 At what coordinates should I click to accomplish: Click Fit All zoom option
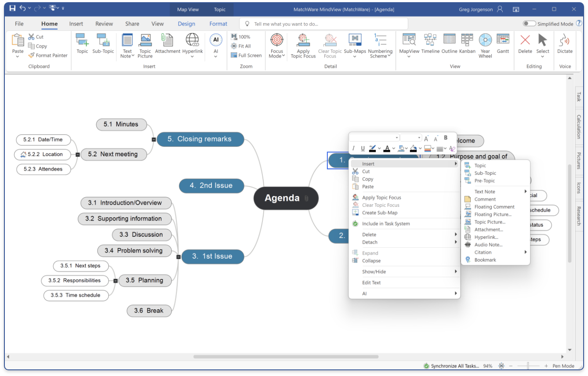(241, 46)
